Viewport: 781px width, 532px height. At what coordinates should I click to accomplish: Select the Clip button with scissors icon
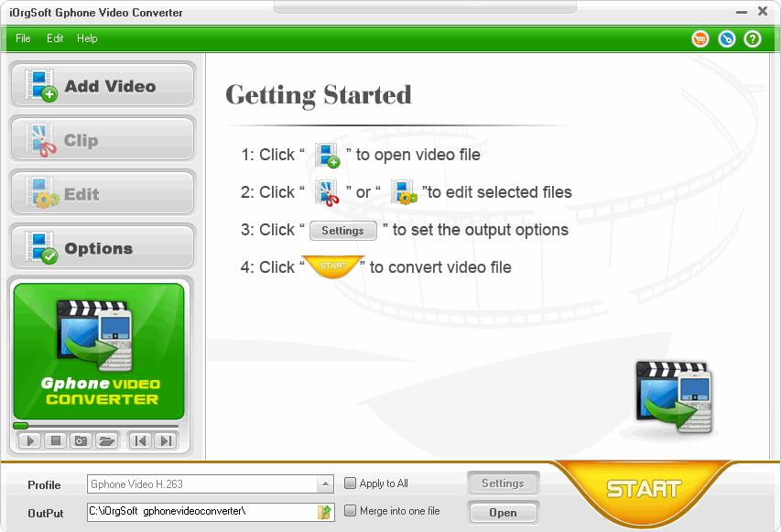point(103,139)
